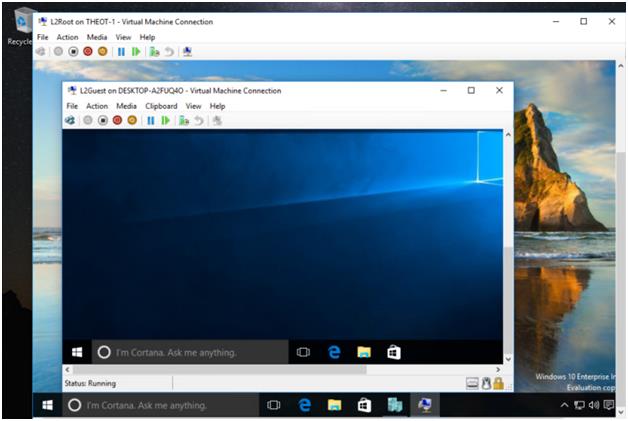The image size is (628, 421).
Task: Click orange Save icon in L2Guest toolbar
Action: (132, 120)
